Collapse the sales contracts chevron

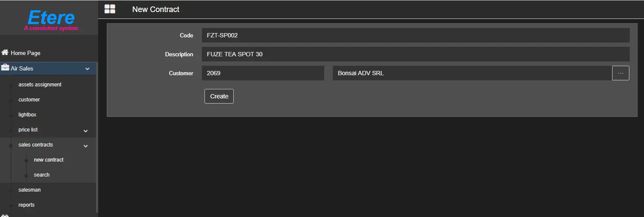click(86, 146)
